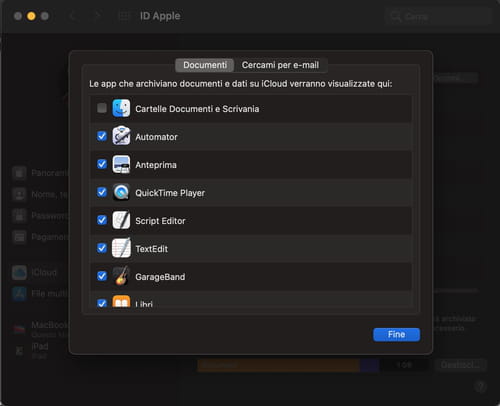Select the Cartelle Documenti e Scrivania label
This screenshot has width=500, height=406.
(197, 109)
